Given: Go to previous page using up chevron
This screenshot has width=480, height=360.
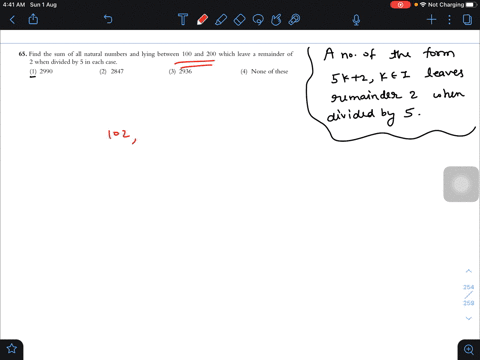Looking at the screenshot, I should click(468, 271).
